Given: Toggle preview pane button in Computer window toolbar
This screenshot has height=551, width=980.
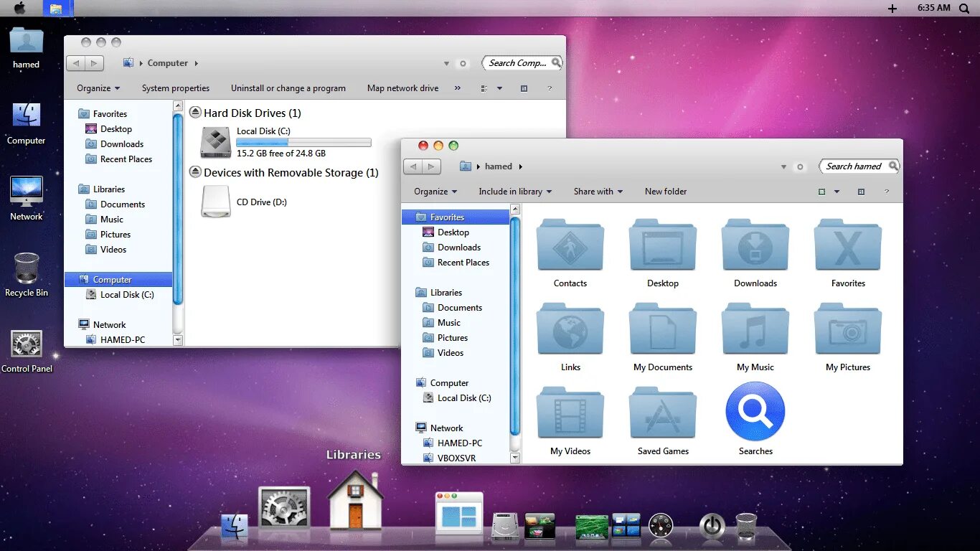Looking at the screenshot, I should coord(524,88).
